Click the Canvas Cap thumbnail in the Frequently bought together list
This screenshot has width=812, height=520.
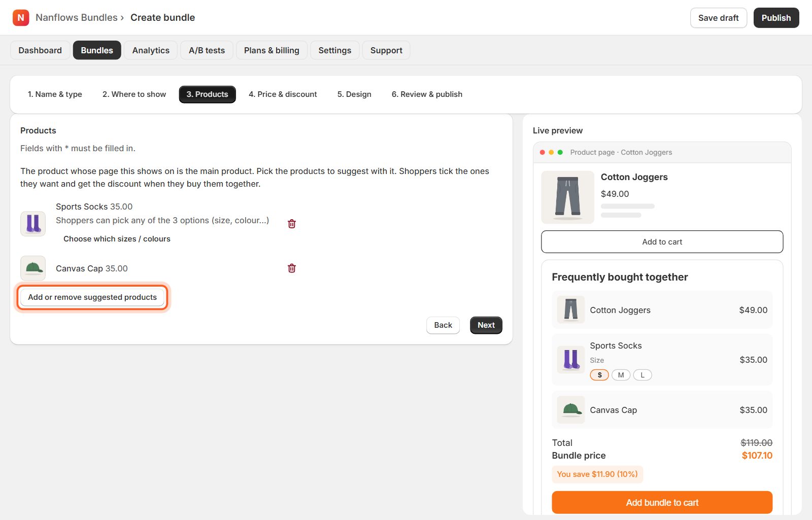click(571, 410)
